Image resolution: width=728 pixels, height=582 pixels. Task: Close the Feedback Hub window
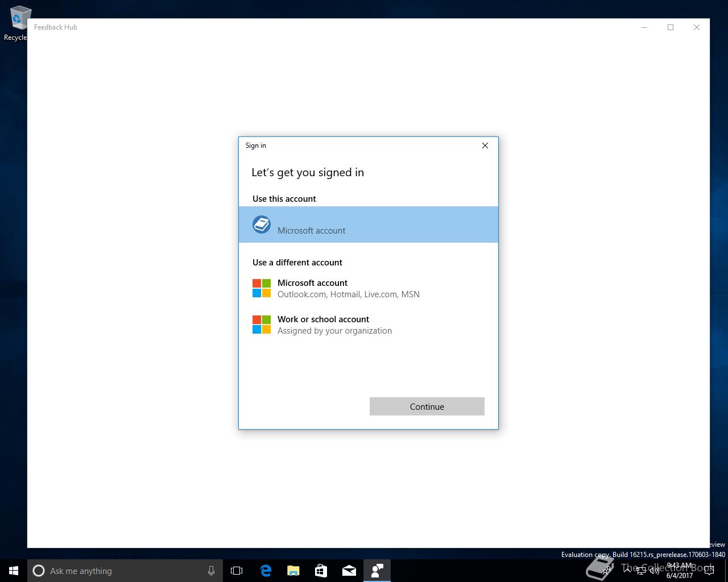point(697,27)
